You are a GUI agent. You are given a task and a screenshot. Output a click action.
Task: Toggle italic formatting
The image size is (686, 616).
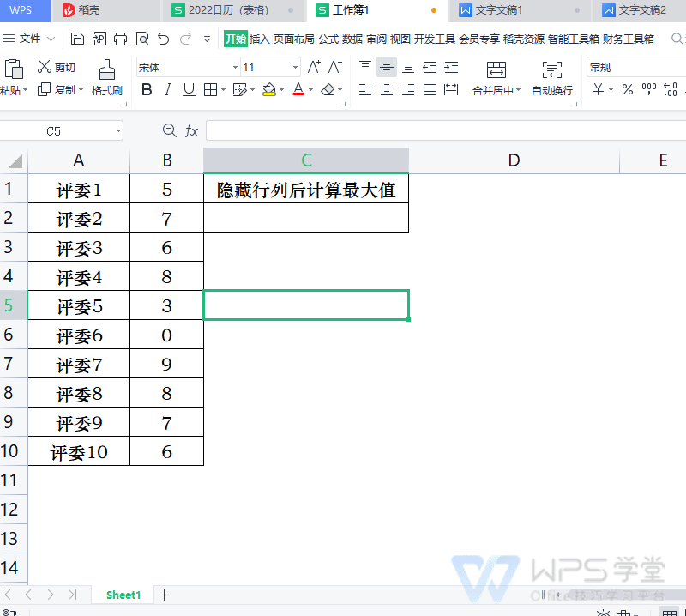pyautogui.click(x=167, y=89)
